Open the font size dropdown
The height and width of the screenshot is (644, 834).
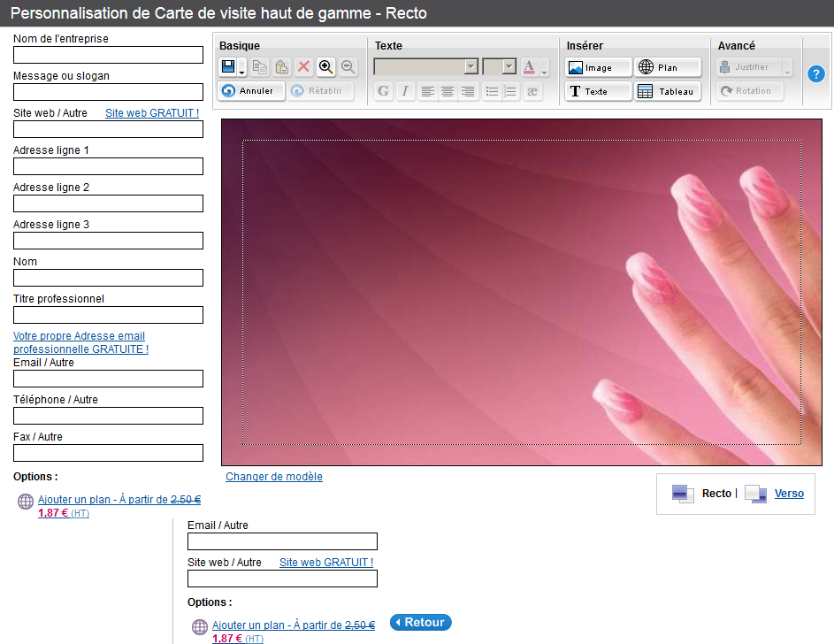tap(500, 67)
